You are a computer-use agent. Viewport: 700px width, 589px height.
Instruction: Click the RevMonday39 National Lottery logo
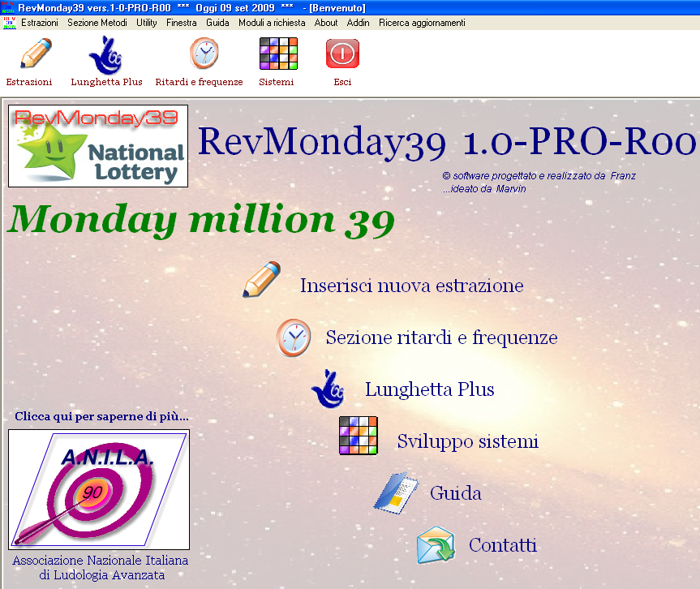pos(98,146)
